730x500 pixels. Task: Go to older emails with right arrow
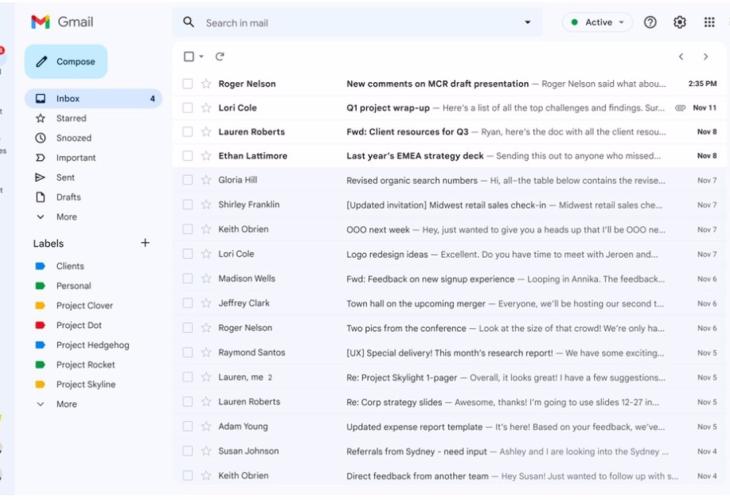coord(706,57)
